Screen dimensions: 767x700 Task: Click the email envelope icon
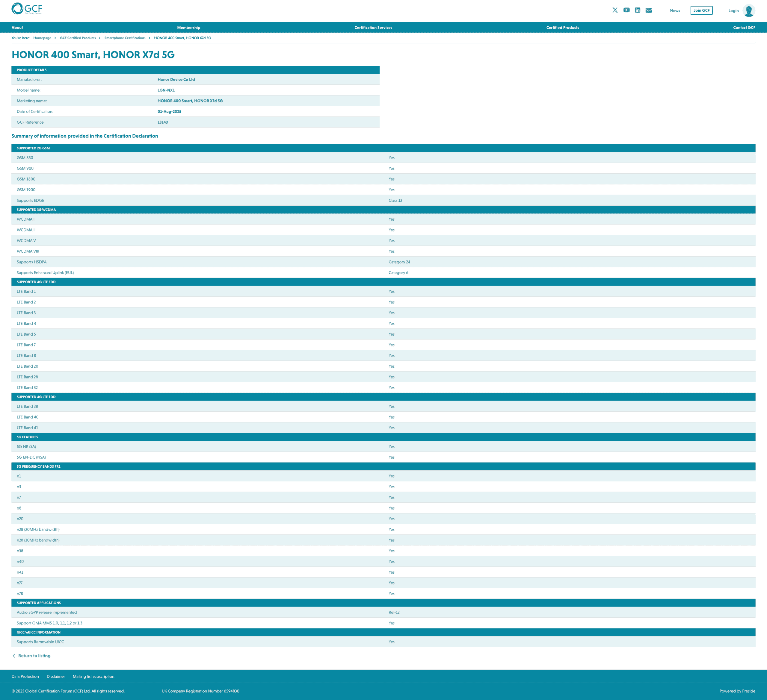(x=649, y=10)
